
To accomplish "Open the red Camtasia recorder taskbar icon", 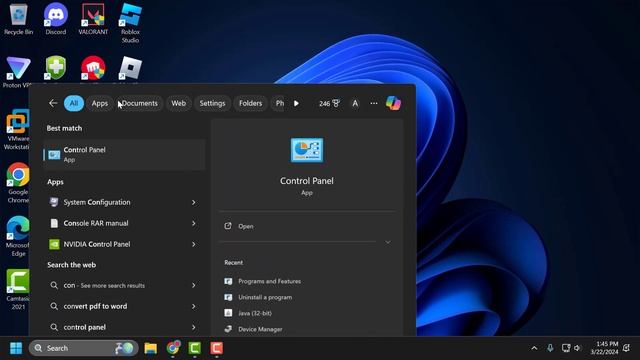I will 217,348.
